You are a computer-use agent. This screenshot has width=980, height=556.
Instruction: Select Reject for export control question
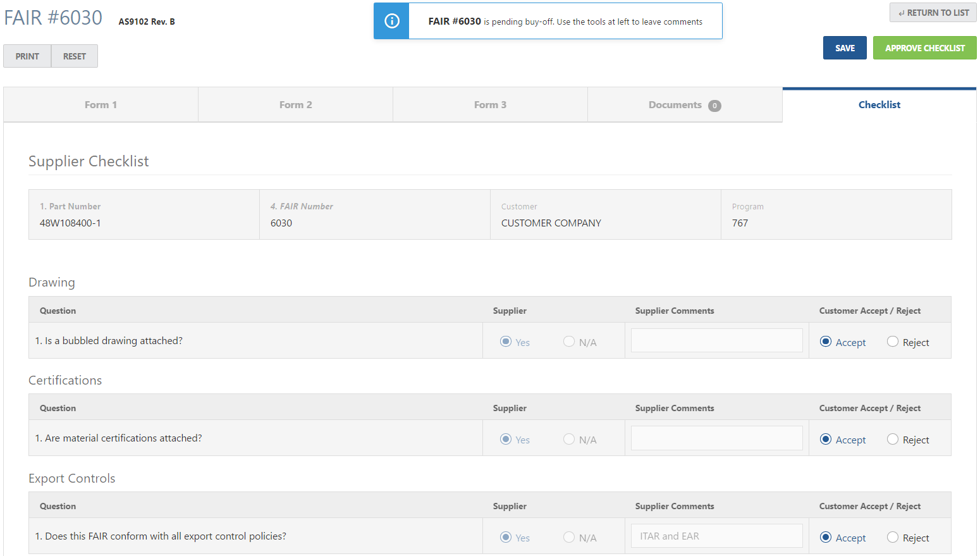893,537
